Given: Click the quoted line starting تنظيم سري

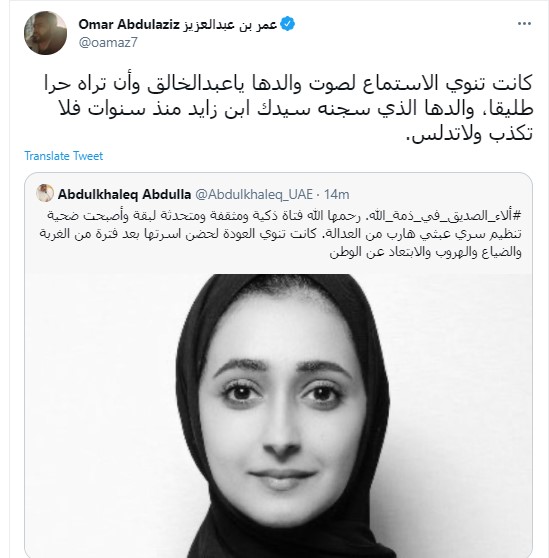Looking at the screenshot, I should tap(280, 234).
